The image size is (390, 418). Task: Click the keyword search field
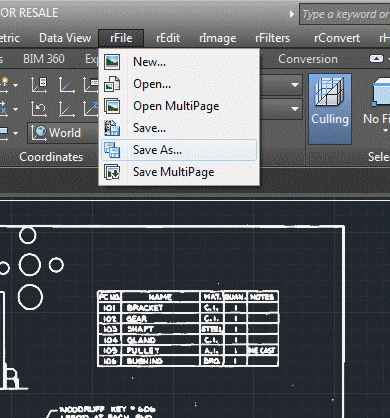(345, 14)
